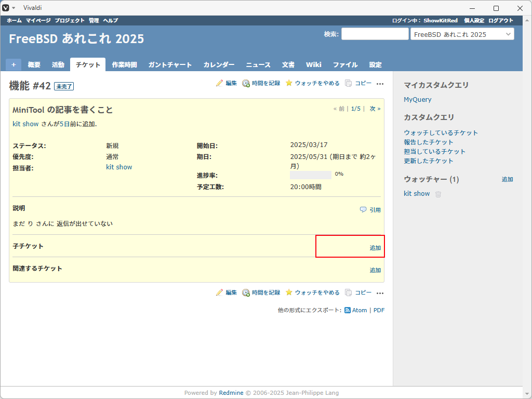Click the 引用 quote speech bubble icon
This screenshot has height=399, width=532.
pos(363,210)
